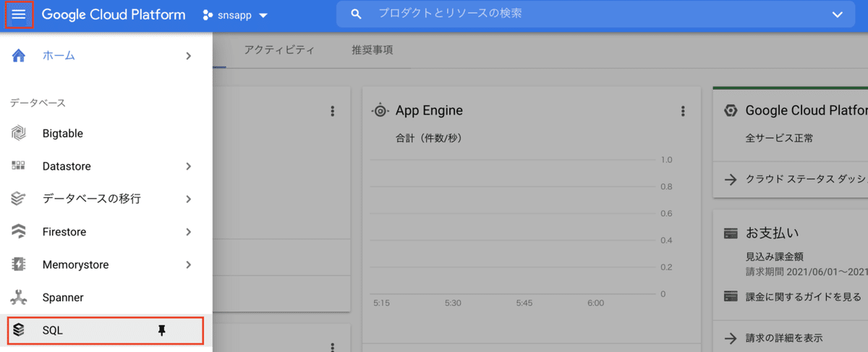The image size is (868, 352).
Task: Expand the Memorystore submenu chevron
Action: 188,265
